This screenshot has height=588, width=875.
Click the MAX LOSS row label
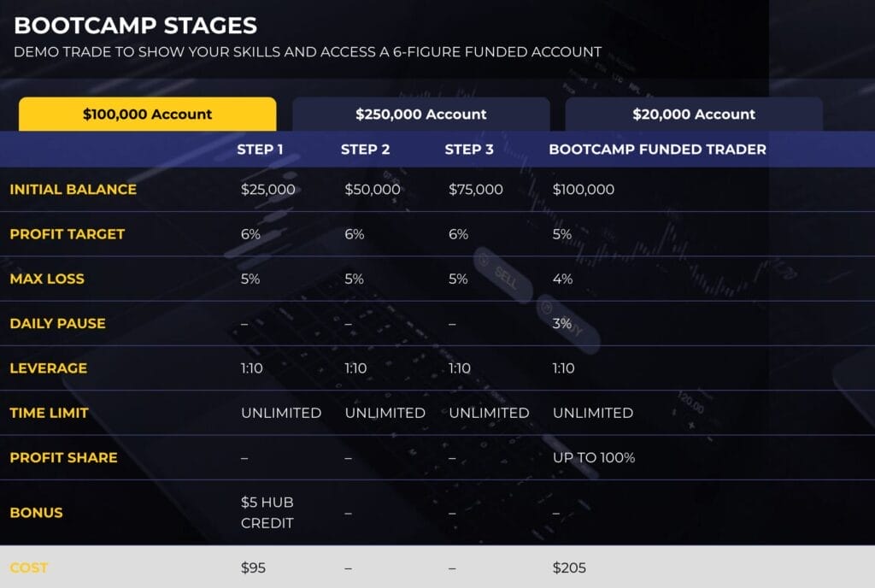click(x=47, y=279)
